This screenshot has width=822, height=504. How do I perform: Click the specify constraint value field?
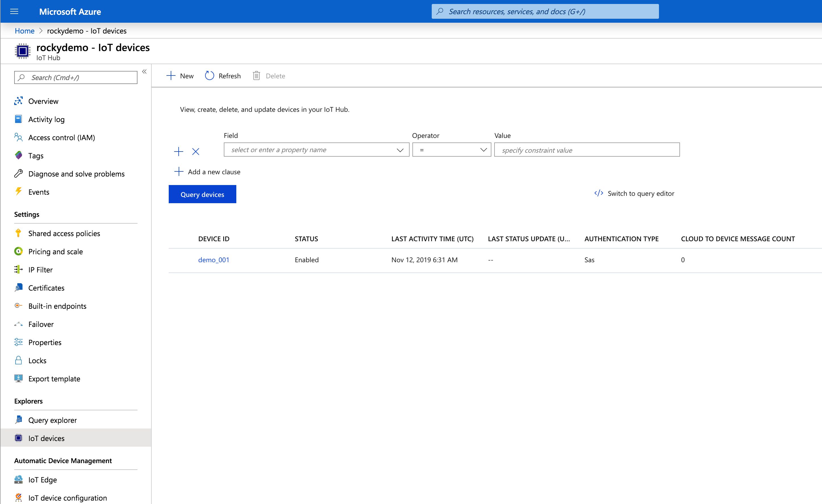(587, 150)
